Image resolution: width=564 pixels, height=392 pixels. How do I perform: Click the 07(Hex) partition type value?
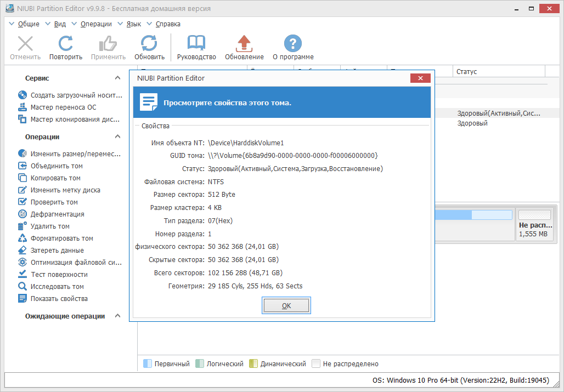click(x=220, y=220)
